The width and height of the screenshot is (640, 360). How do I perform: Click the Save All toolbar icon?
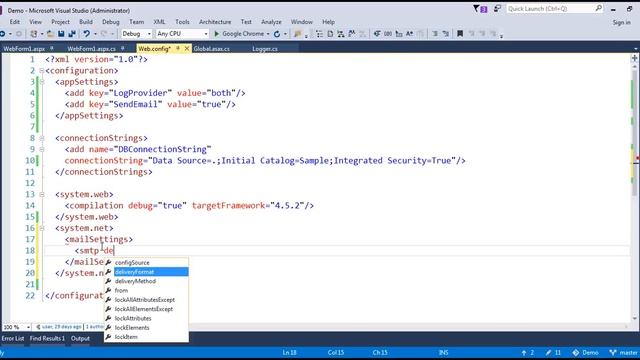coord(72,34)
